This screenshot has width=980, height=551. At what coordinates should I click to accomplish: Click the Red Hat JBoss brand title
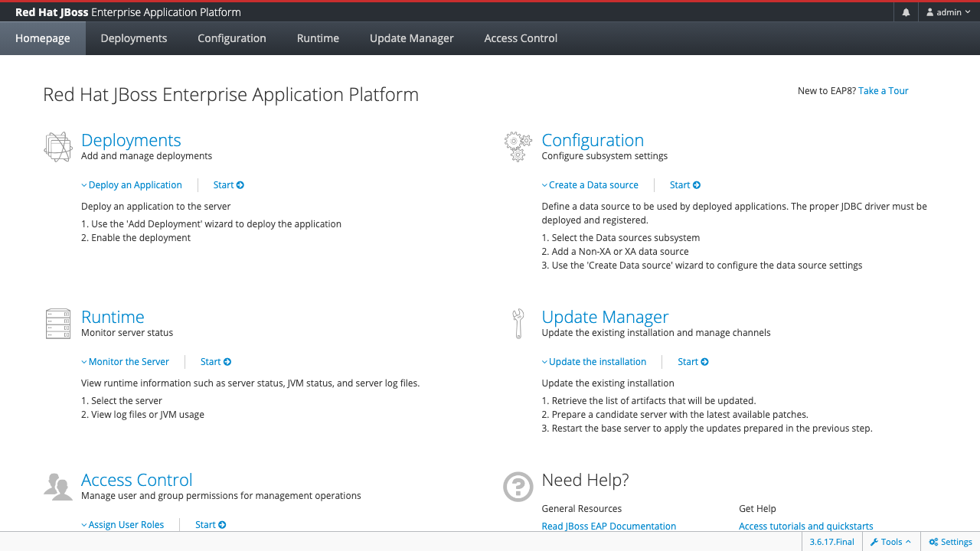128,12
